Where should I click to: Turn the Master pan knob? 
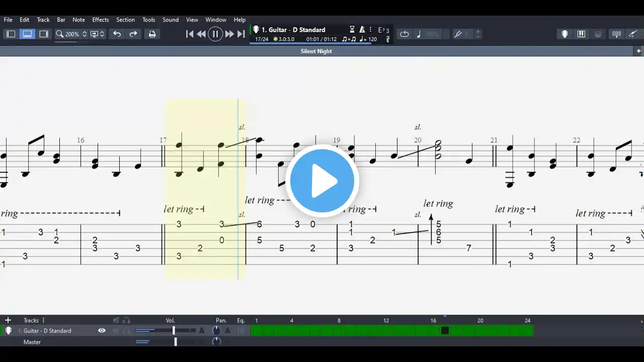click(216, 342)
